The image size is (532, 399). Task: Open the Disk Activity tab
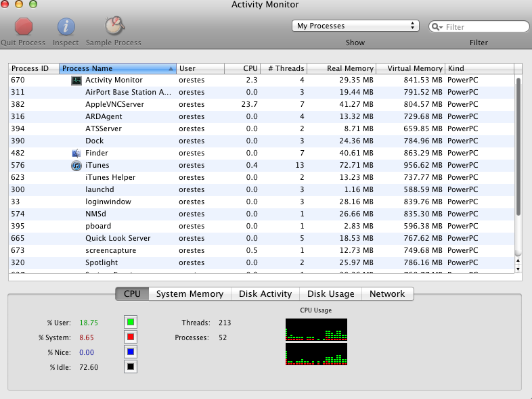click(265, 294)
